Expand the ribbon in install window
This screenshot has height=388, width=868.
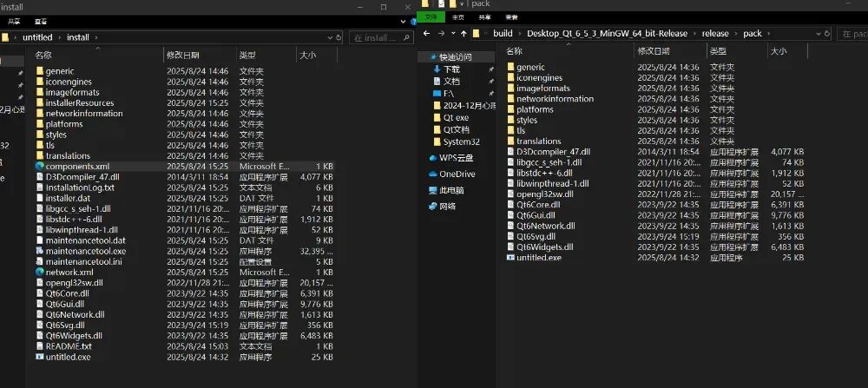coord(404,21)
